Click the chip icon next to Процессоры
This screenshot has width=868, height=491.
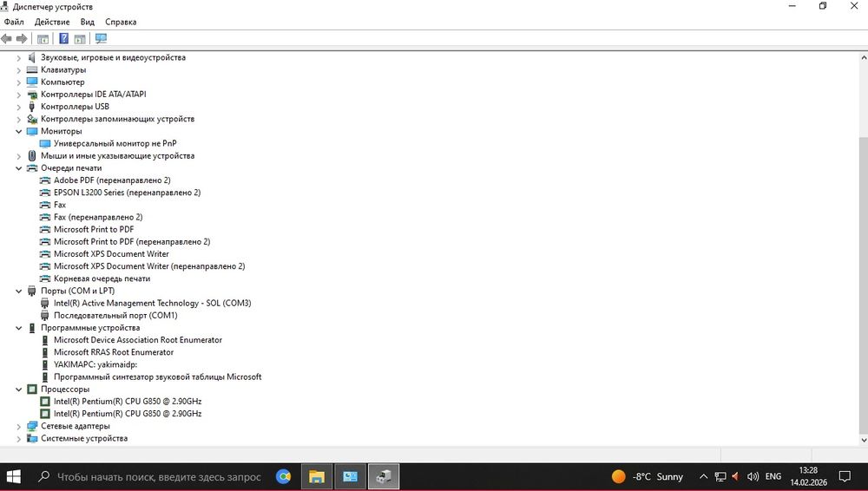32,390
